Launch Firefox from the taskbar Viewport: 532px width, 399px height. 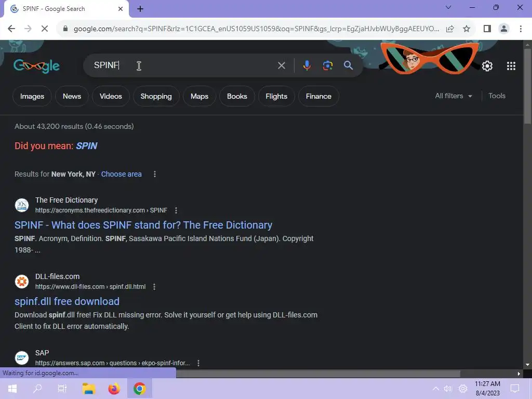114,389
